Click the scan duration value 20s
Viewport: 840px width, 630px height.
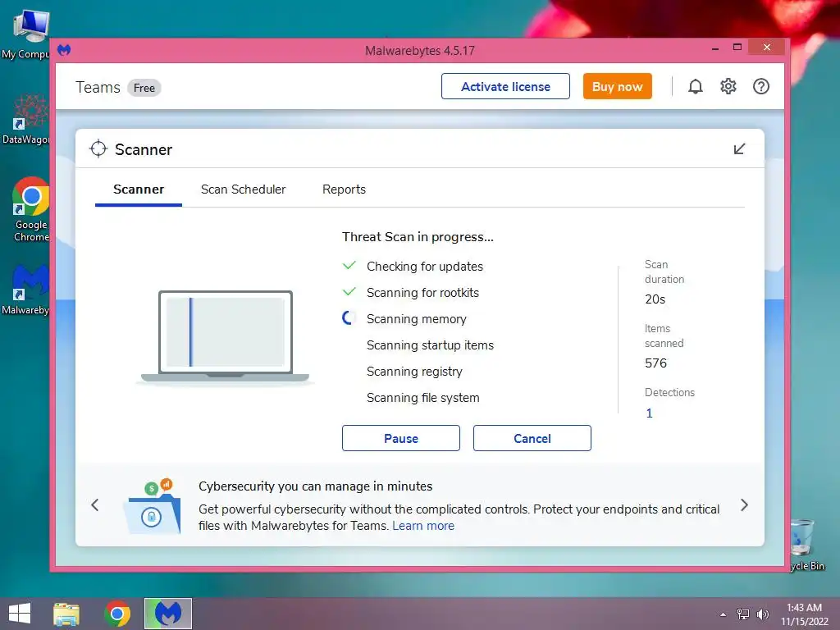(x=655, y=299)
